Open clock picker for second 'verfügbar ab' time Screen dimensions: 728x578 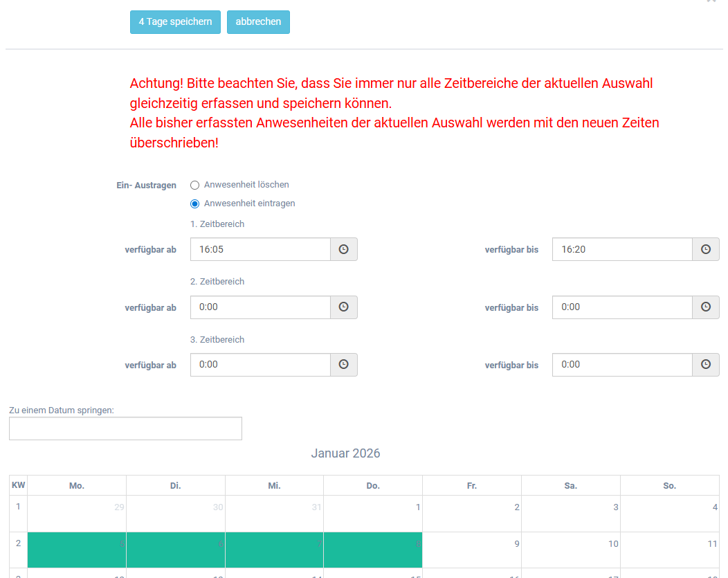[343, 307]
